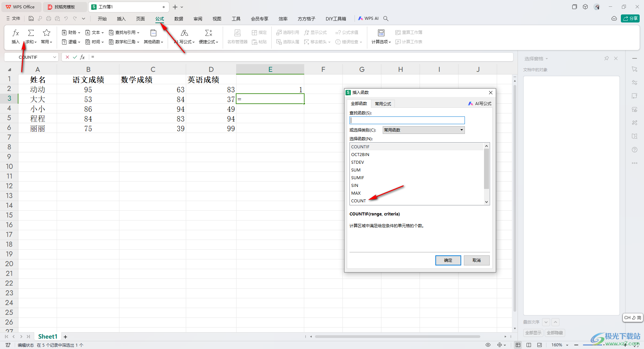Click 确定 to confirm function insertion
The width and height of the screenshot is (644, 349).
point(448,260)
